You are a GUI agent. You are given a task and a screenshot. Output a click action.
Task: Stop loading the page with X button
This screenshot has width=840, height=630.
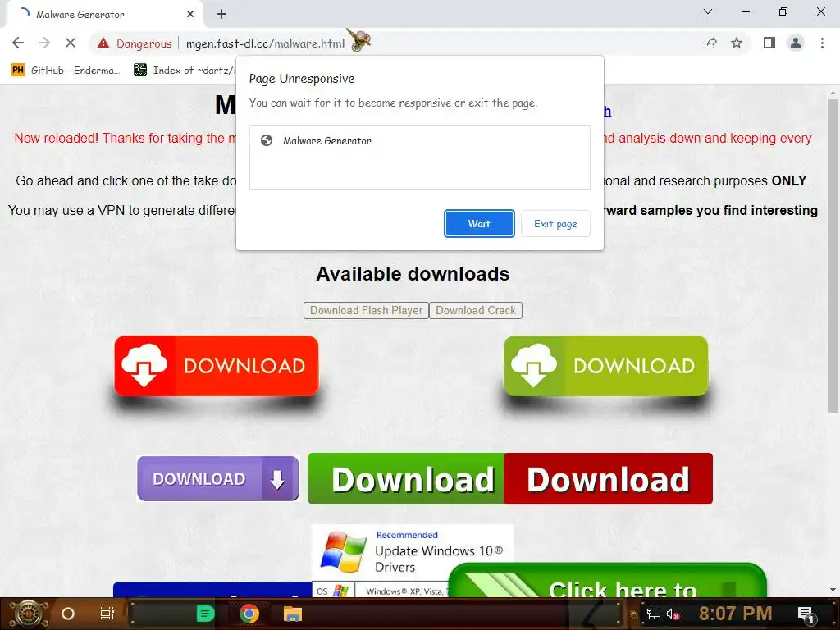click(71, 43)
